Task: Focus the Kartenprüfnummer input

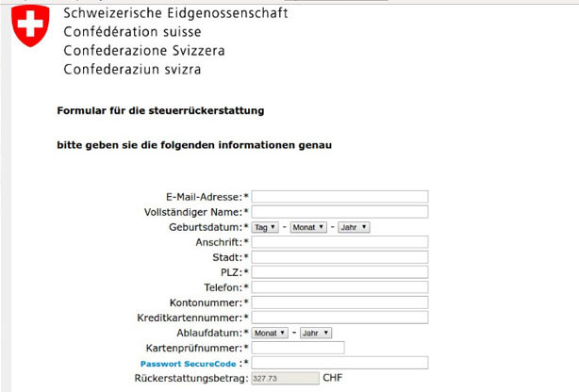Action: 298,348
